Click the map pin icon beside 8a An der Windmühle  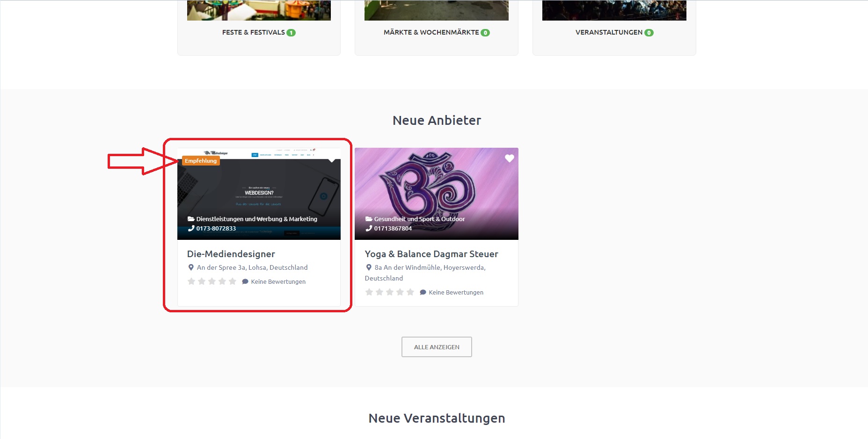tap(369, 267)
